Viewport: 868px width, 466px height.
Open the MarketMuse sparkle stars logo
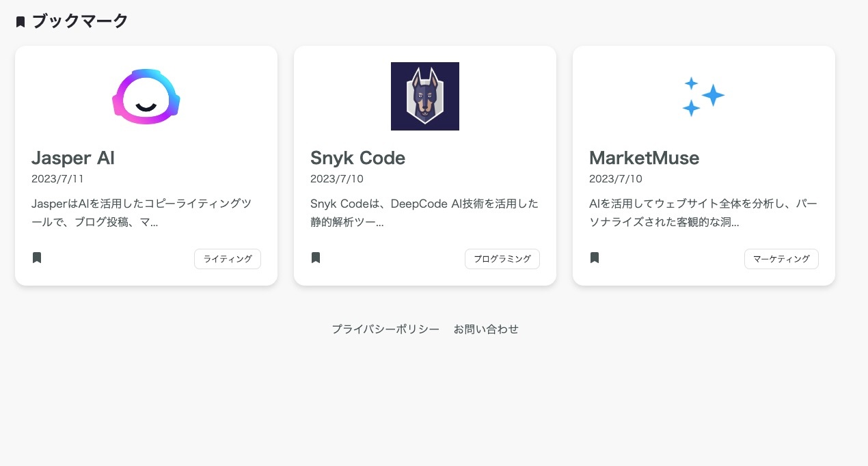704,96
